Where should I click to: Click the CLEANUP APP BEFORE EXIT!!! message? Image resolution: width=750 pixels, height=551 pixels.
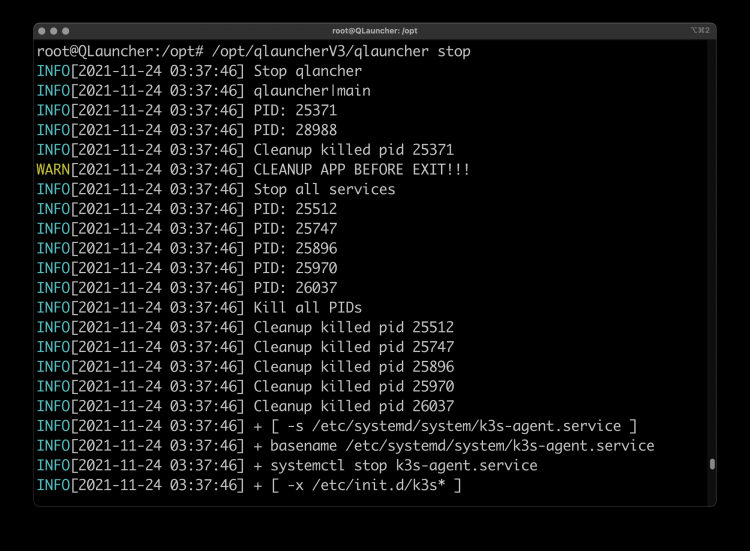362,169
